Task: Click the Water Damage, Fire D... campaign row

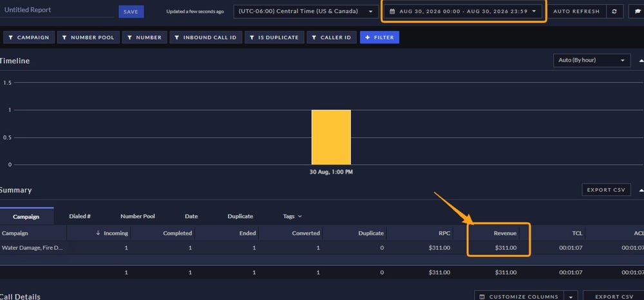Action: (x=322, y=248)
